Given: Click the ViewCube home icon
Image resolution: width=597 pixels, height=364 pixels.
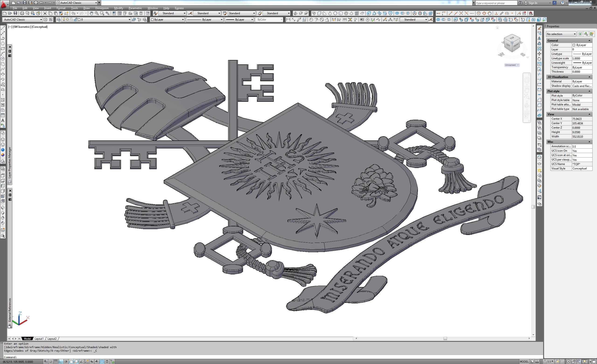Looking at the screenshot, I should 497,28.
